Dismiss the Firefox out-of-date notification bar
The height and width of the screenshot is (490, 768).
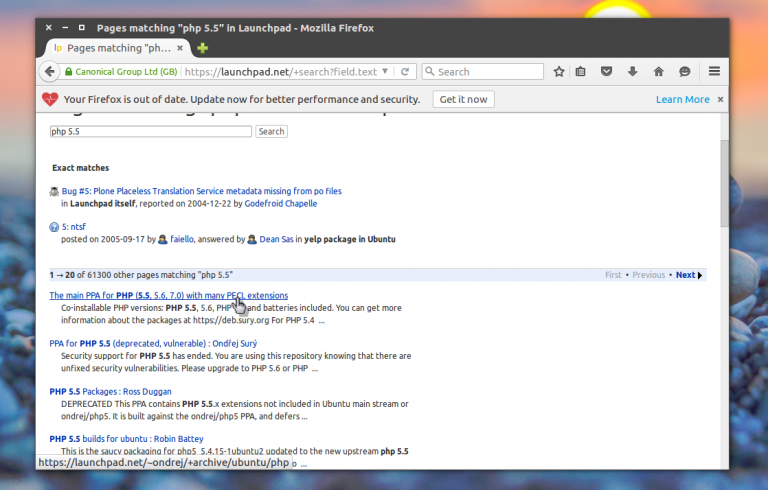[x=721, y=100]
